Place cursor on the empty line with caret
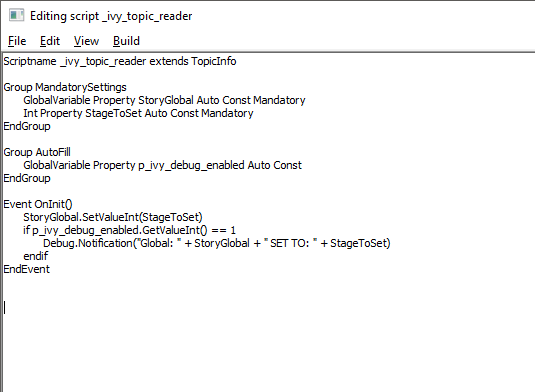This screenshot has height=392, width=535. pos(5,308)
